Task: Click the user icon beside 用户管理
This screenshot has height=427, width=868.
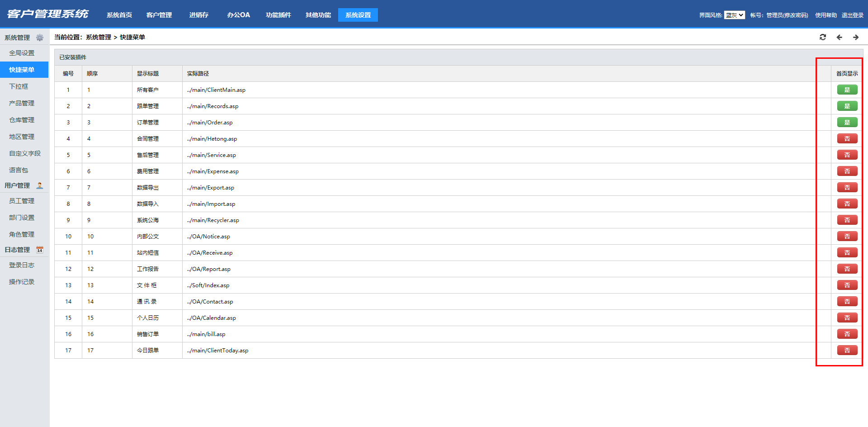Action: (x=40, y=185)
